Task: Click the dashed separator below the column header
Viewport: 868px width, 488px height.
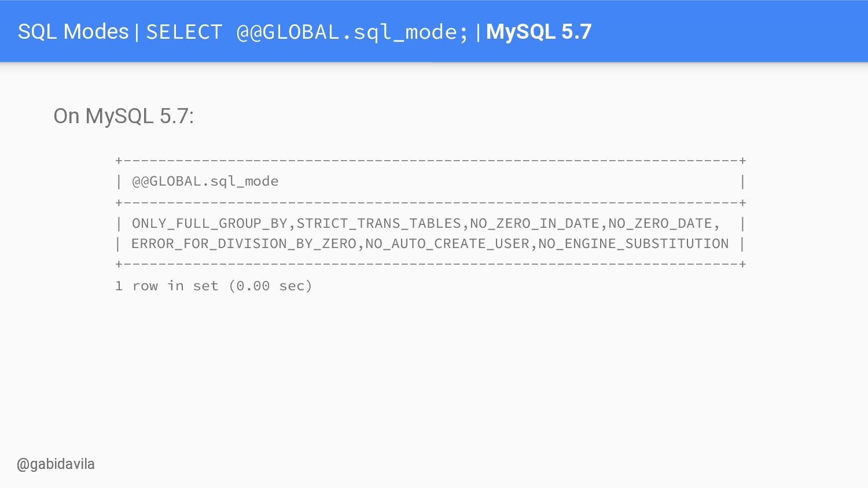Action: click(x=431, y=203)
